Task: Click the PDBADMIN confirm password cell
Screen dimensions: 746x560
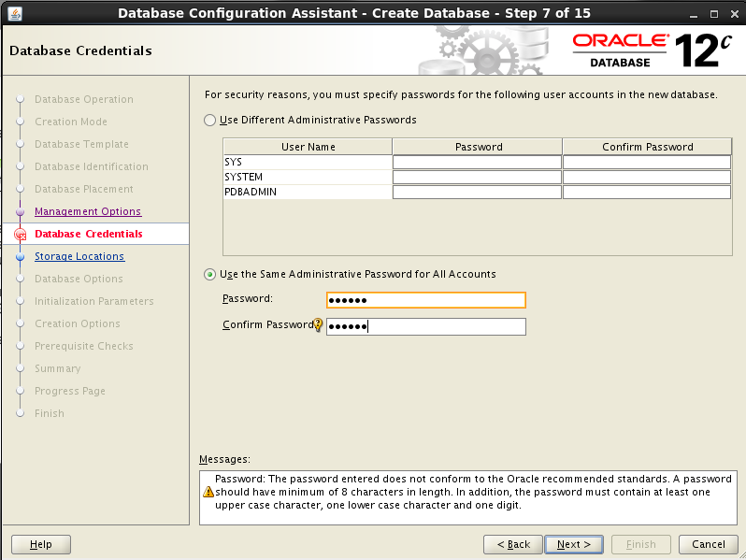Action: [x=647, y=192]
